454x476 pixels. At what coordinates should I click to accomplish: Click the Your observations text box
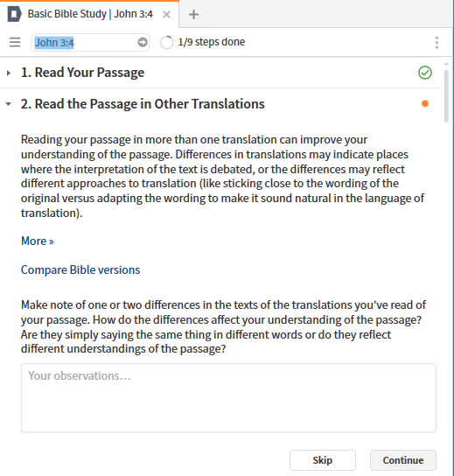[x=228, y=398]
